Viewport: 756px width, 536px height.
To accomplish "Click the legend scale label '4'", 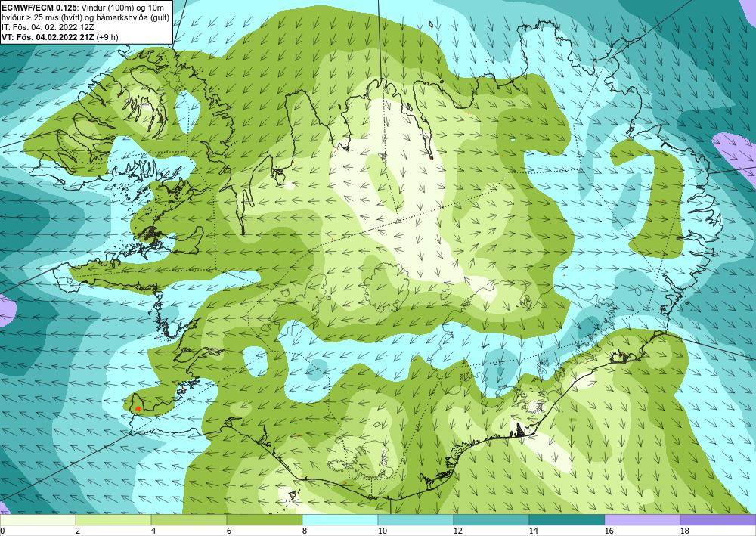I will tap(153, 531).
